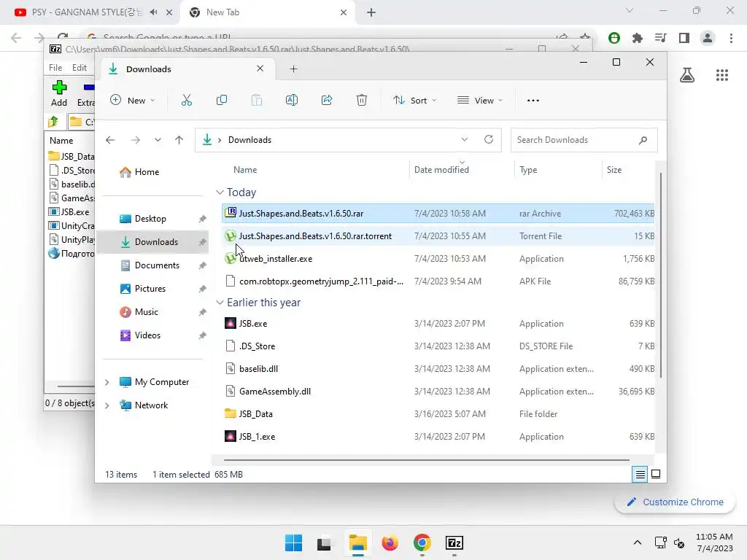Open Chrome three-dot menu
The height and width of the screenshot is (560, 747).
coord(731,38)
